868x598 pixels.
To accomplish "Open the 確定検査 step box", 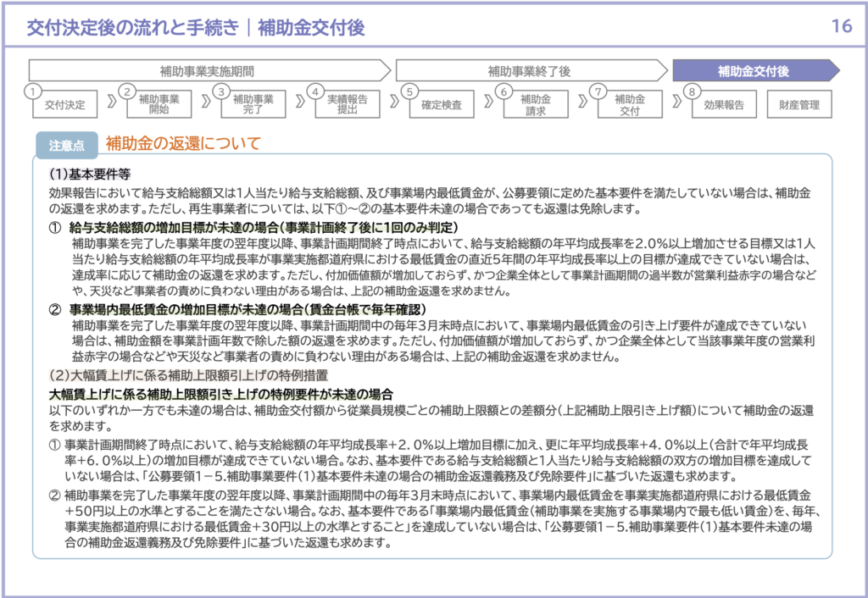I will pos(442,105).
